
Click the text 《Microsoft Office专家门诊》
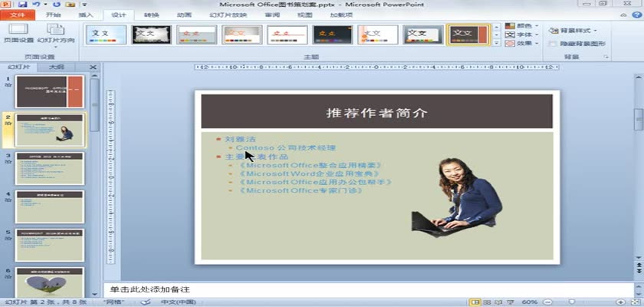point(301,190)
